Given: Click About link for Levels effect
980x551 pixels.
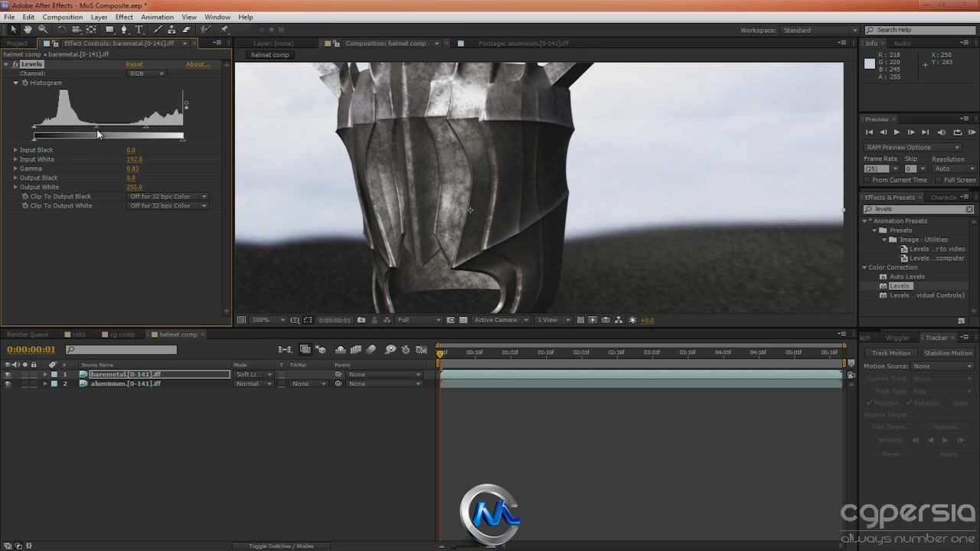Looking at the screenshot, I should pos(198,64).
